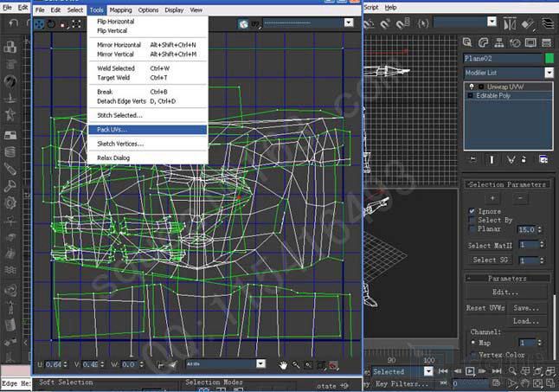
Task: Open the Utilities command panel tab
Action: [547, 42]
